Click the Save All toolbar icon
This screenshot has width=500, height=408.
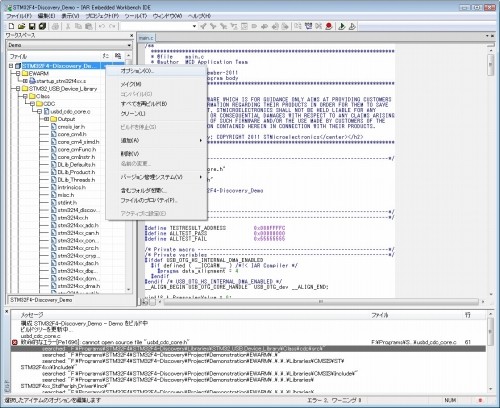click(42, 26)
